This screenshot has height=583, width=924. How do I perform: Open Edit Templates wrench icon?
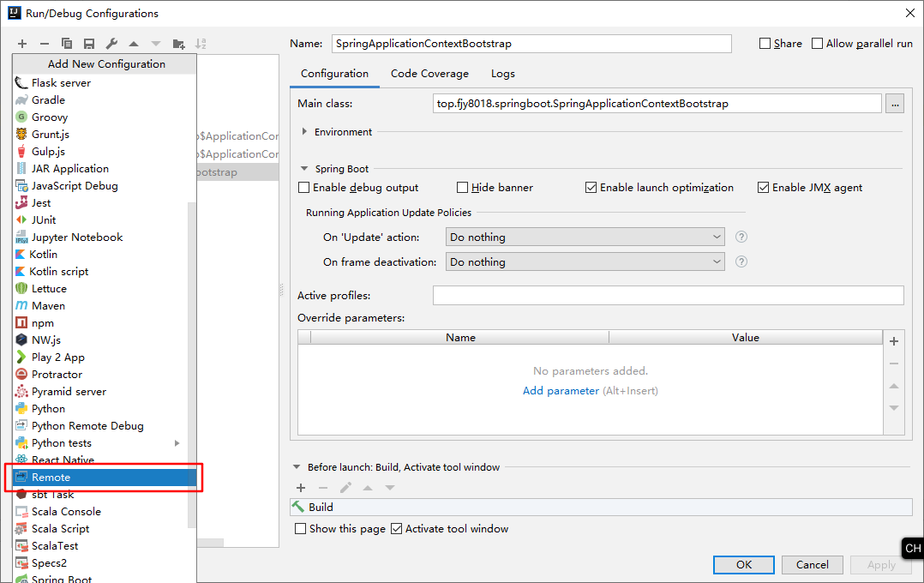(111, 44)
